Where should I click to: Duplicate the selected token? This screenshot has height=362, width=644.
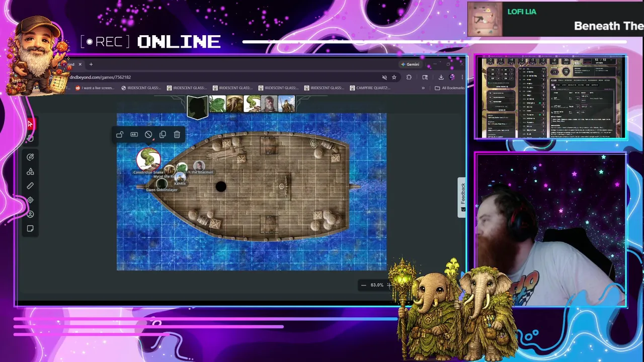tap(163, 135)
